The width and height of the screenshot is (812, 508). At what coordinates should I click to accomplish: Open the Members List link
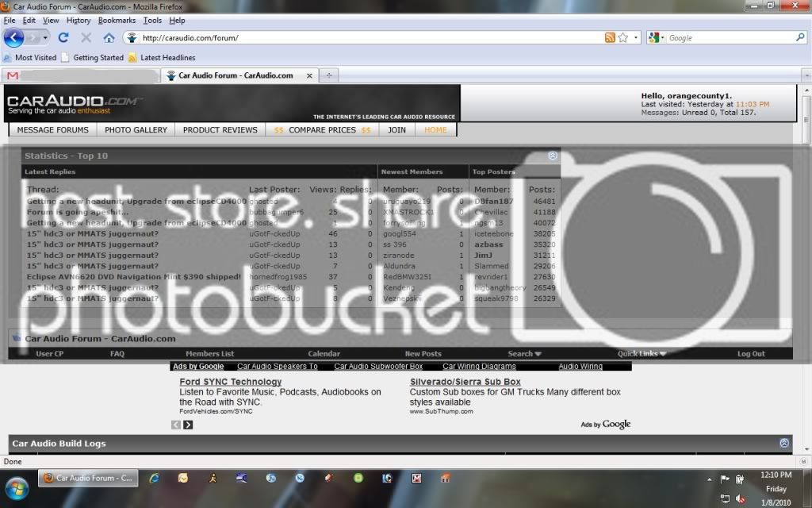click(209, 353)
